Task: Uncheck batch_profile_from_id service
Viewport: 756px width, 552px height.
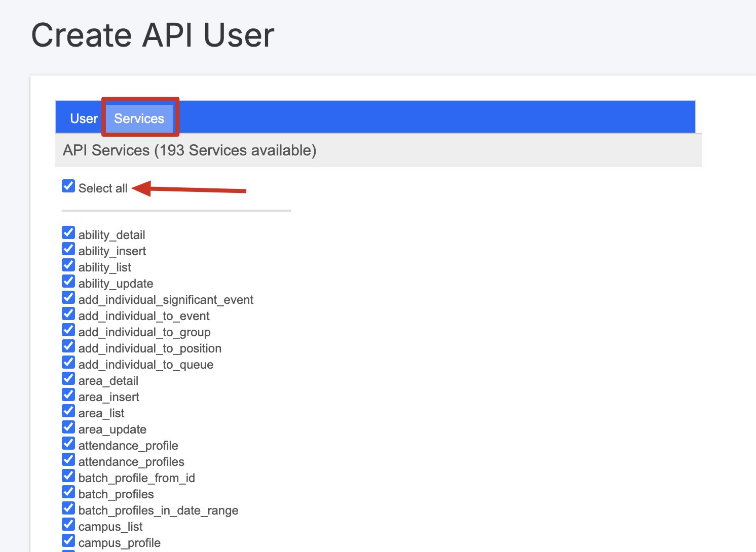Action: click(x=68, y=476)
